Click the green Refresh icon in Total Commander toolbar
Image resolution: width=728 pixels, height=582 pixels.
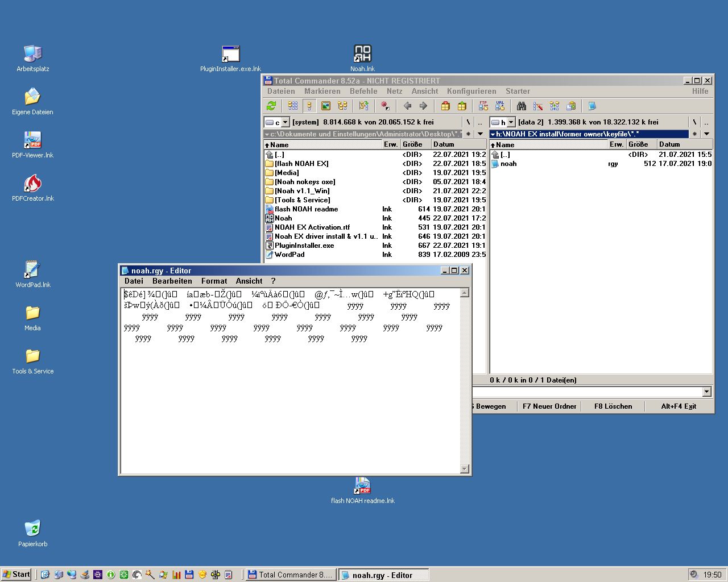tap(271, 106)
